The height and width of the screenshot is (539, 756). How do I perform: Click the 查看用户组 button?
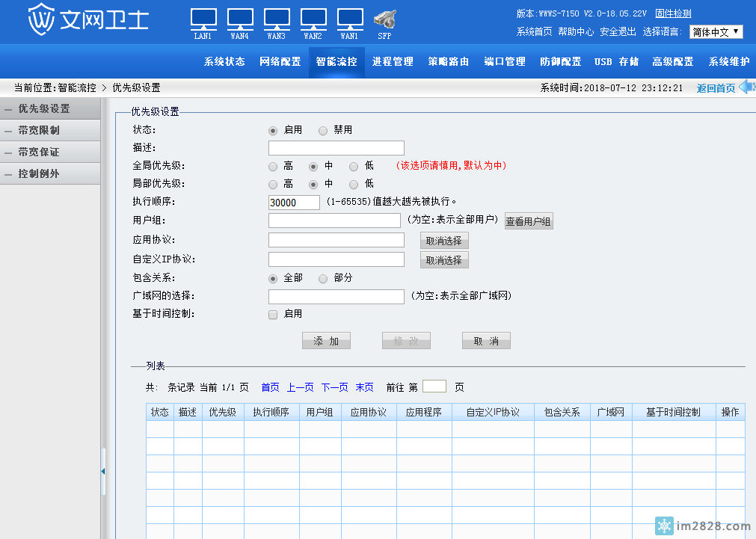pyautogui.click(x=529, y=221)
